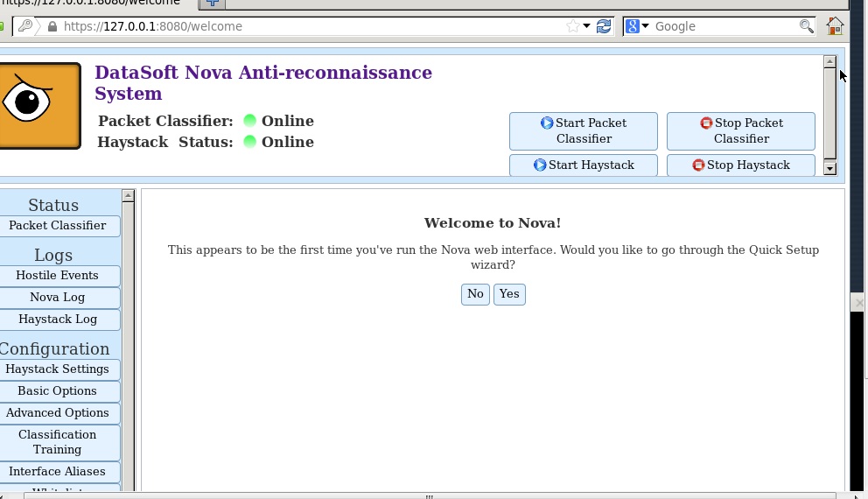Click the browser home icon

tap(835, 26)
